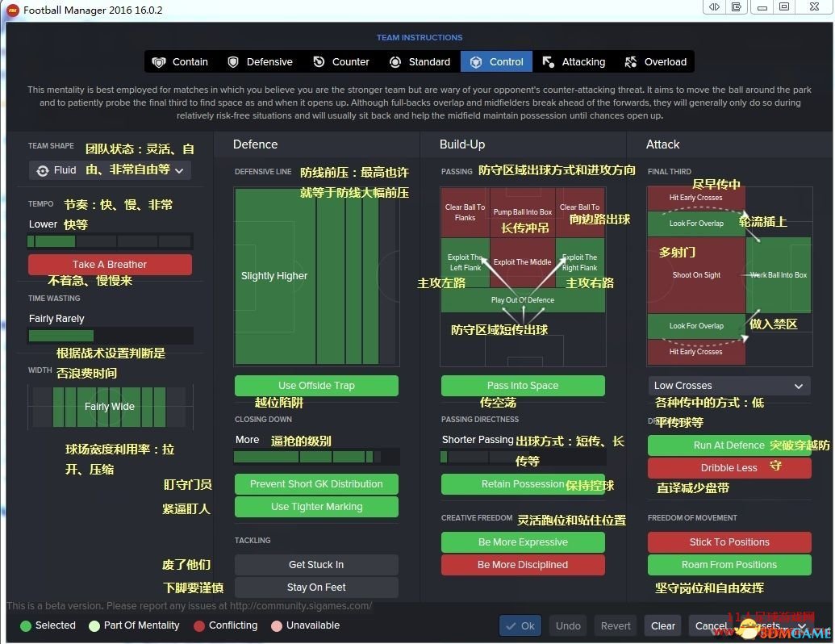Click the title bar copy-window icon
835x644 pixels.
tap(737, 7)
